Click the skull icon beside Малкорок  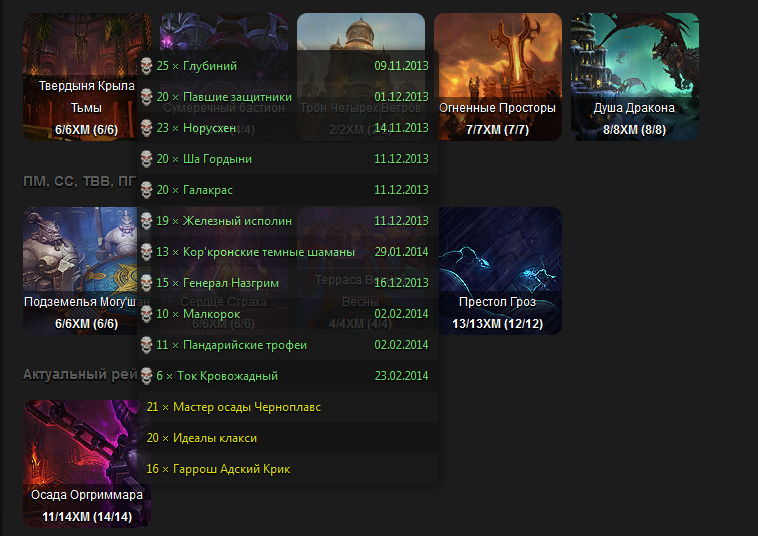[146, 314]
